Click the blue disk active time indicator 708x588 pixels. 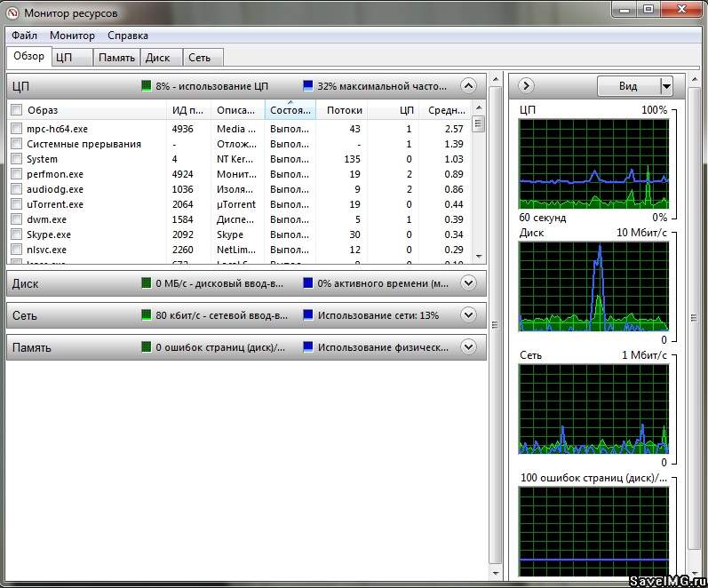tap(308, 283)
